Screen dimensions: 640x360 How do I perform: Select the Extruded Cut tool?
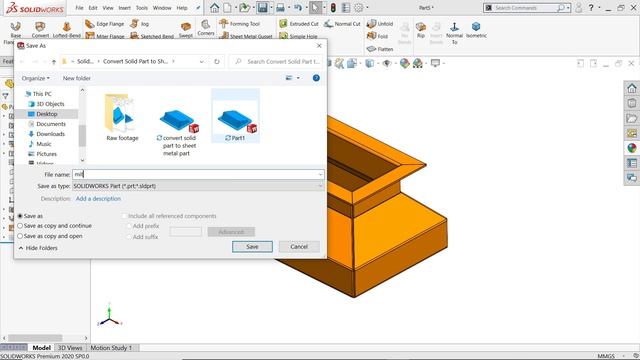pyautogui.click(x=299, y=24)
